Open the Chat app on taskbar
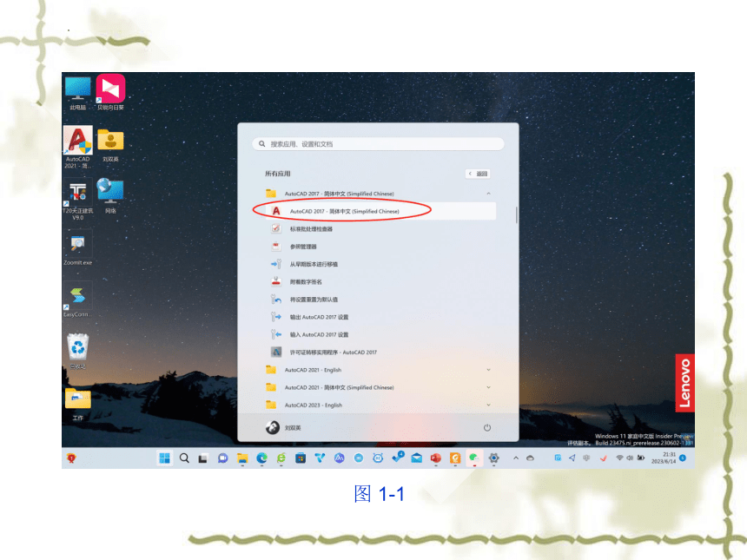Screen dimensions: 747x560 pos(222,458)
